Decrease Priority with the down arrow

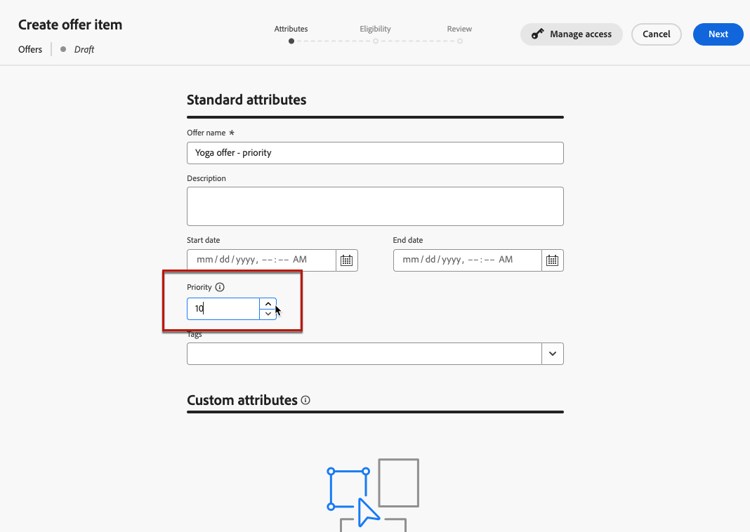click(x=268, y=314)
